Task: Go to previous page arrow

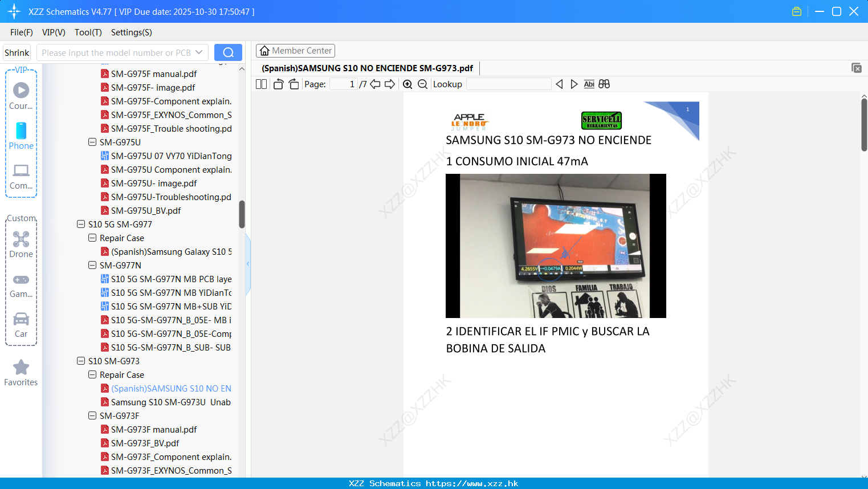Action: click(x=375, y=84)
